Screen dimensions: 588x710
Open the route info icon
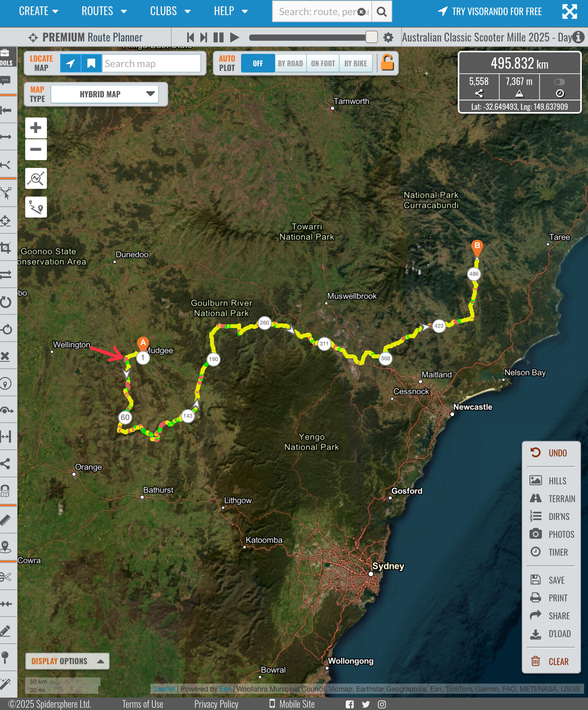578,37
